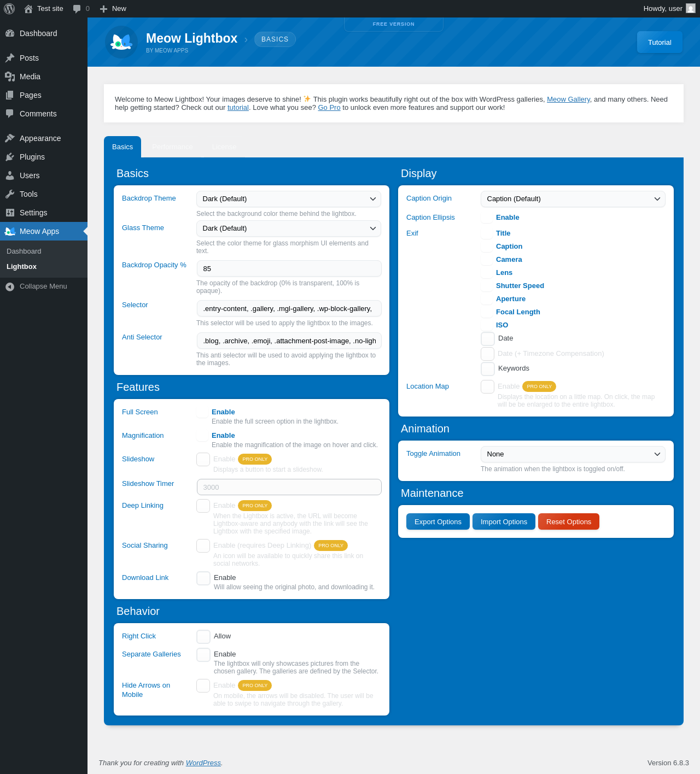Click the Settings sliders icon
Viewport: 700px width, 774px height.
10,213
